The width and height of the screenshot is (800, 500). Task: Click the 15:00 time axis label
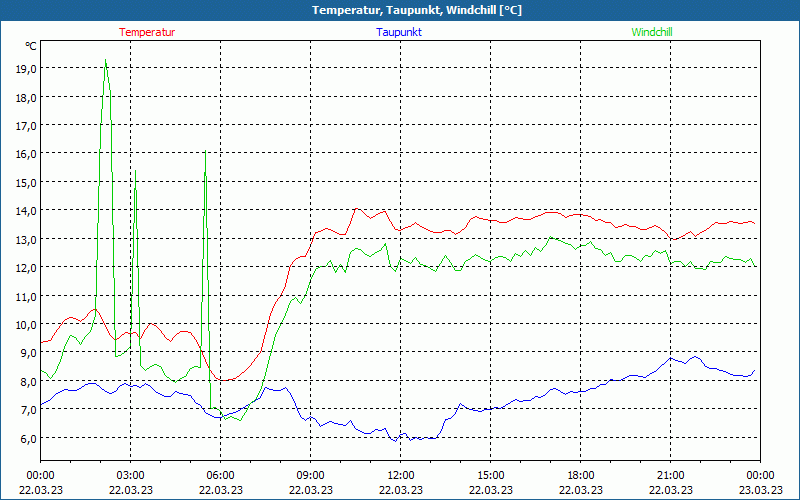click(491, 476)
